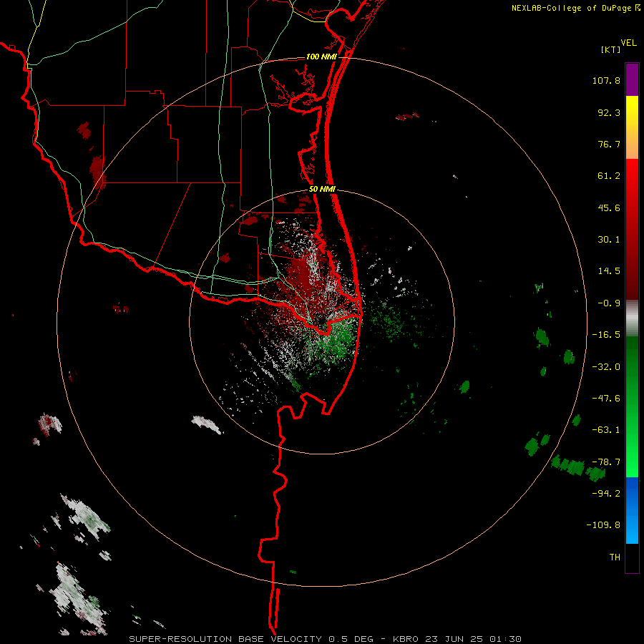This screenshot has width=644, height=644.
Task: Click the 30.1 velocity scale value
Action: click(609, 240)
